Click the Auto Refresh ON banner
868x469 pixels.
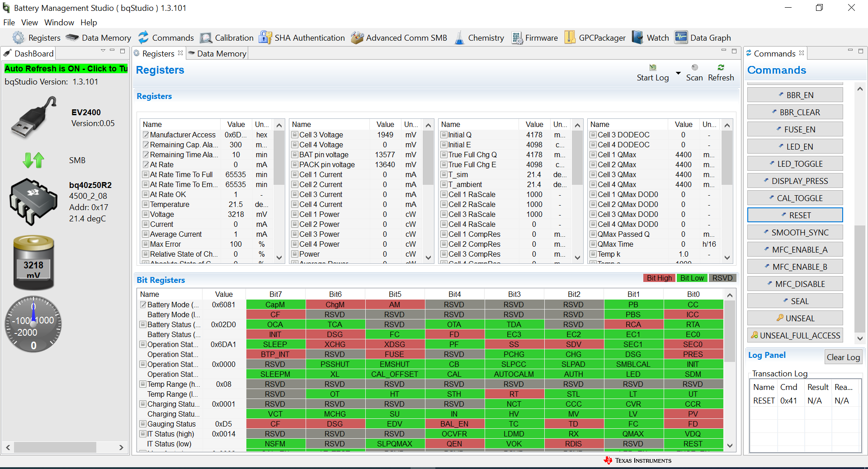point(66,69)
